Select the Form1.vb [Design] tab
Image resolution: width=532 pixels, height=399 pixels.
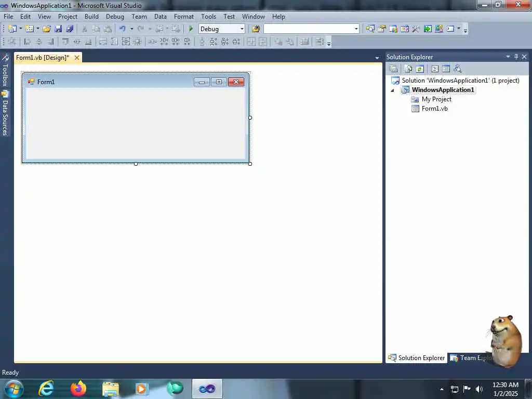43,58
